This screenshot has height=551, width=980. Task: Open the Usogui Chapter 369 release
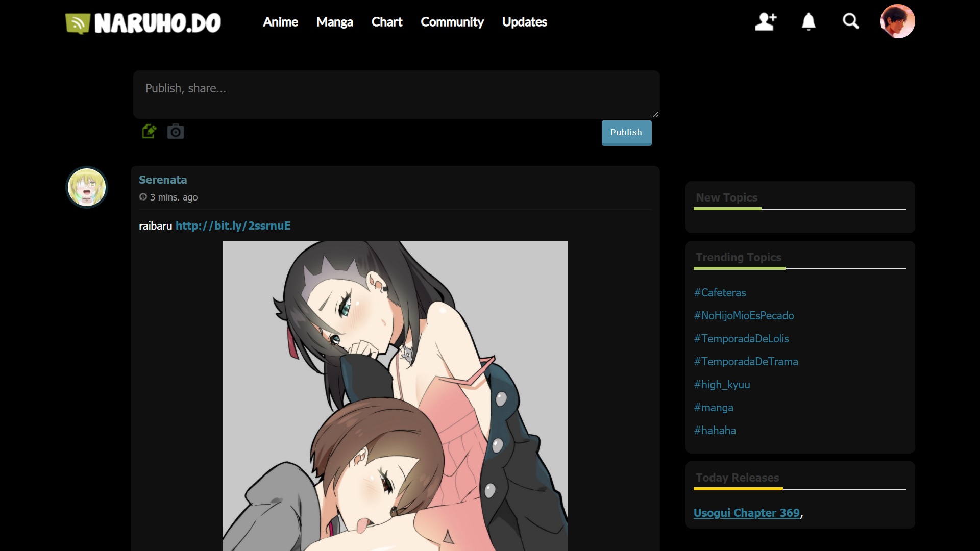pyautogui.click(x=746, y=513)
